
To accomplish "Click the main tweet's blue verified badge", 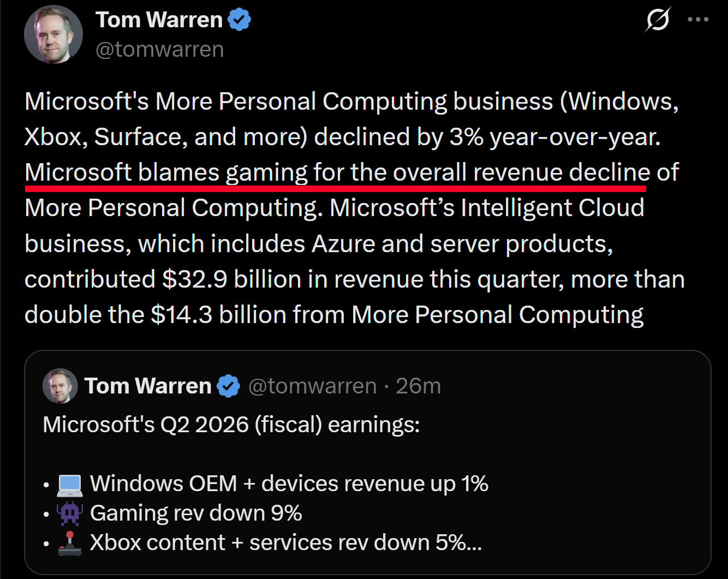I will coord(239,20).
